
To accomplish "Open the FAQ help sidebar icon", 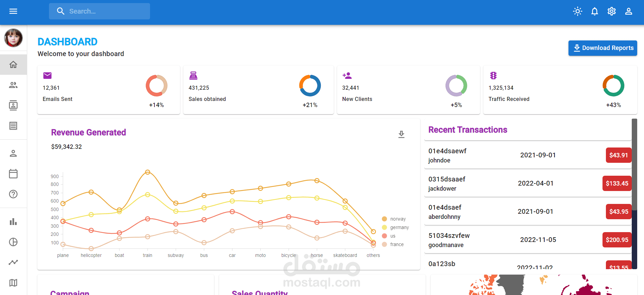I will pos(13,194).
